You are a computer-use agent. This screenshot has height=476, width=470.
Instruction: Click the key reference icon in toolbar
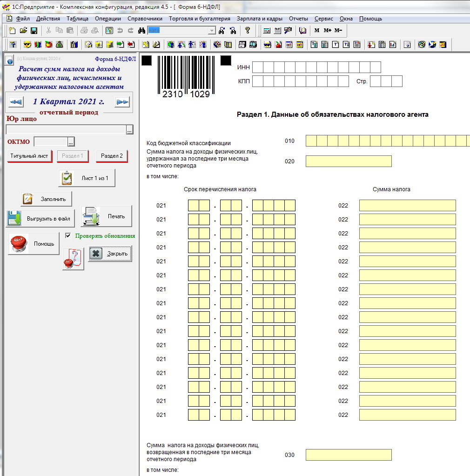109,30
